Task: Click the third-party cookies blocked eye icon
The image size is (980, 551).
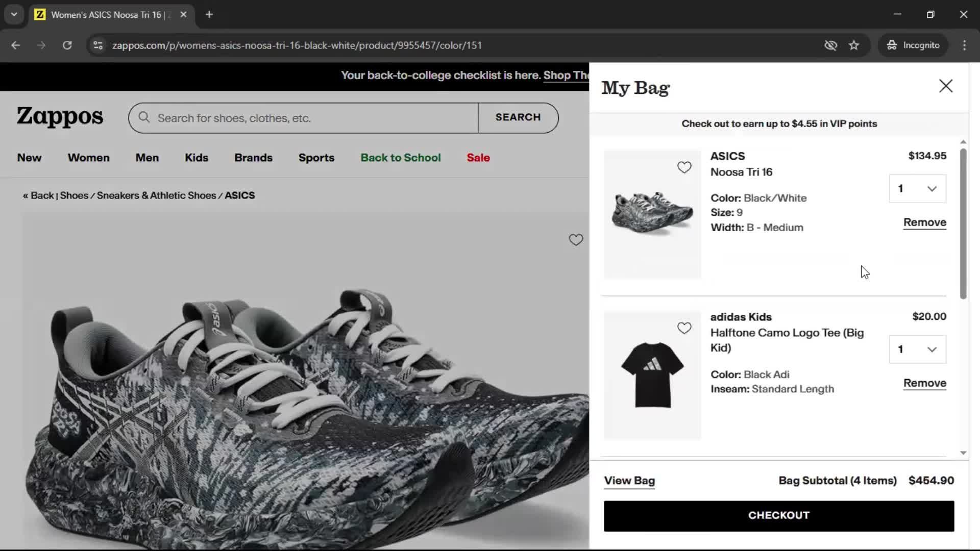Action: [x=830, y=45]
